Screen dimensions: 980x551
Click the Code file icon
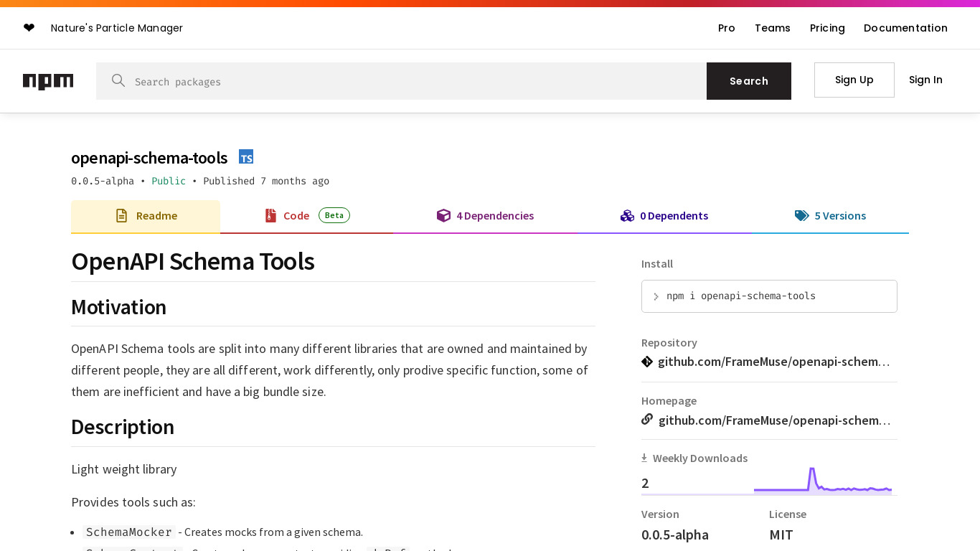tap(270, 216)
